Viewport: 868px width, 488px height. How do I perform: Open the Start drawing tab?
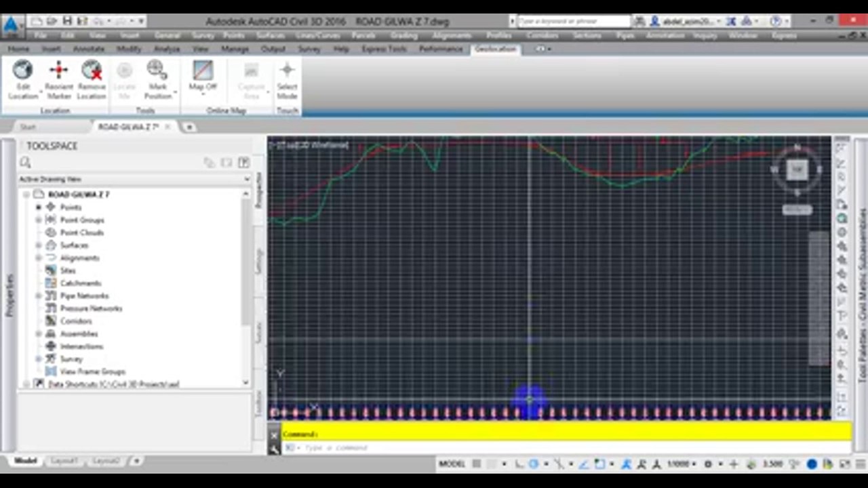(28, 127)
